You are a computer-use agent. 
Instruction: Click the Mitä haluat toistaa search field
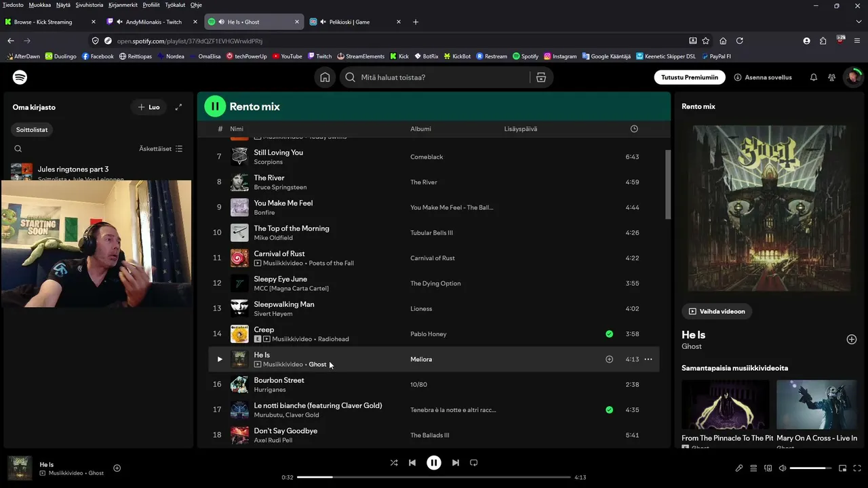pyautogui.click(x=434, y=77)
